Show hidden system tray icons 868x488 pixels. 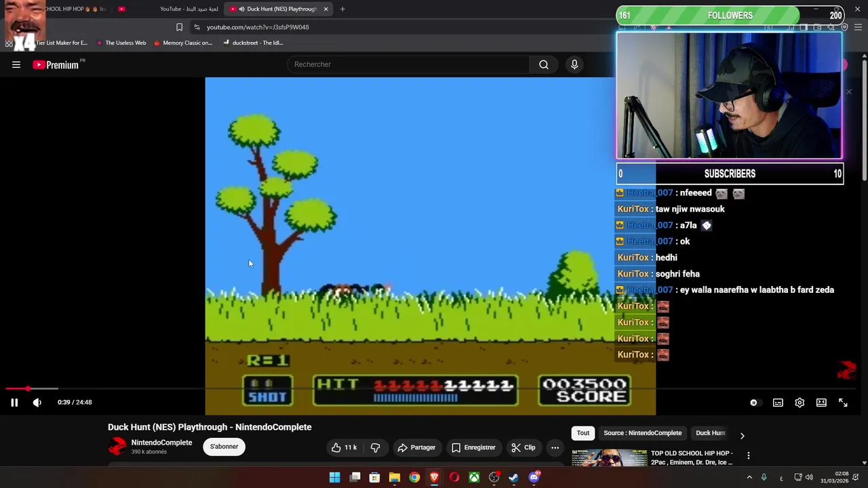click(749, 478)
